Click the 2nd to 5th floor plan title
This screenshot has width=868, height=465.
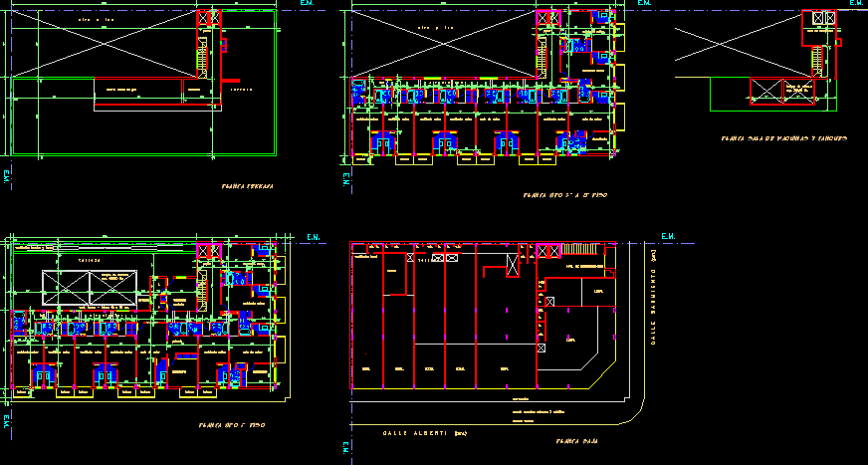[565, 195]
